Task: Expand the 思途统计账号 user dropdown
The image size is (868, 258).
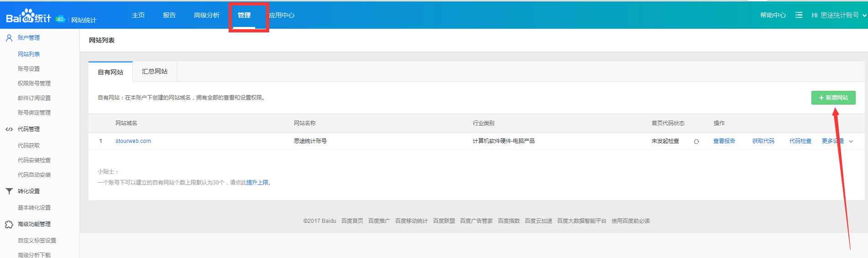Action: pyautogui.click(x=864, y=16)
